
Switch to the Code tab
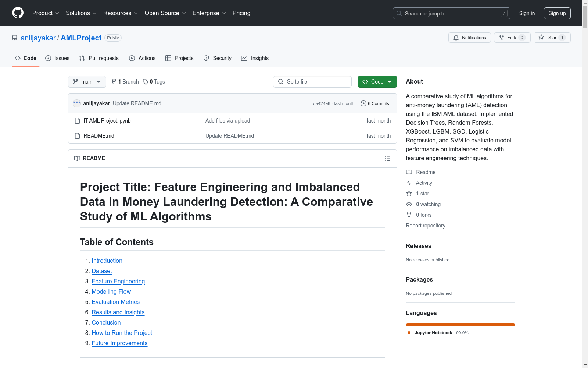25,58
